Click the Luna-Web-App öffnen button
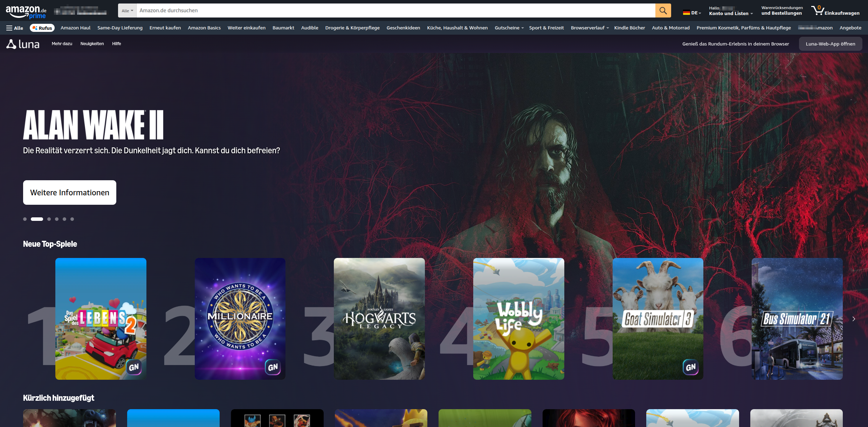Image resolution: width=868 pixels, height=427 pixels. (x=830, y=44)
